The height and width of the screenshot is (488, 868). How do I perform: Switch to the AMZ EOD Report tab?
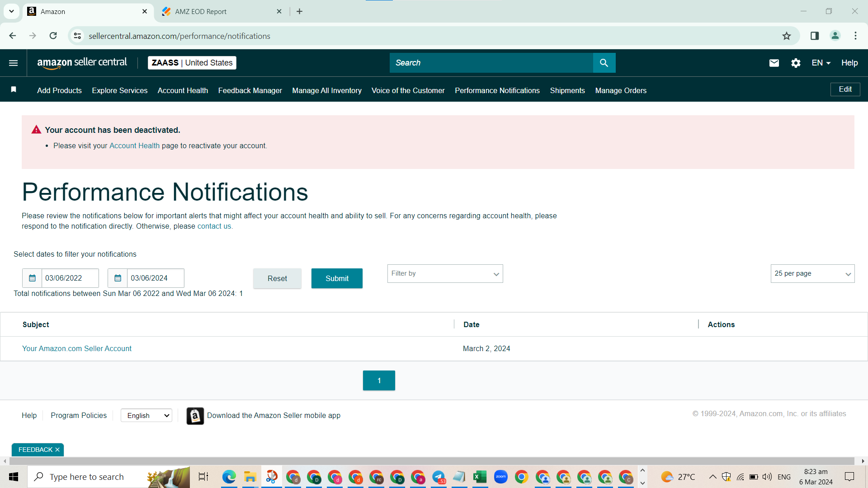(x=222, y=11)
